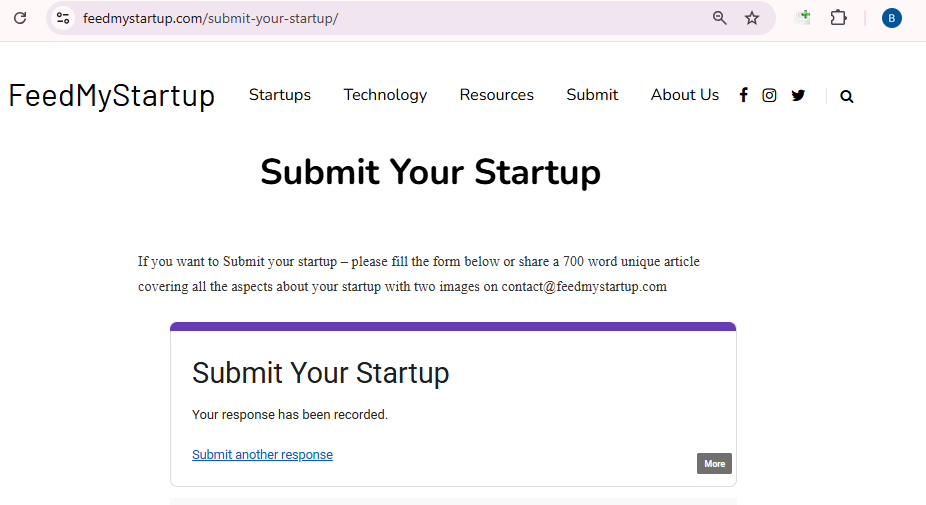Visit the Facebook page via icon
Image resolution: width=926 pixels, height=505 pixels.
pos(743,96)
